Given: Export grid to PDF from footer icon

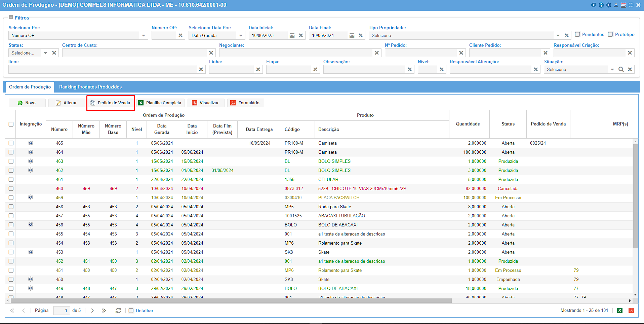Looking at the screenshot, I should pyautogui.click(x=631, y=311).
